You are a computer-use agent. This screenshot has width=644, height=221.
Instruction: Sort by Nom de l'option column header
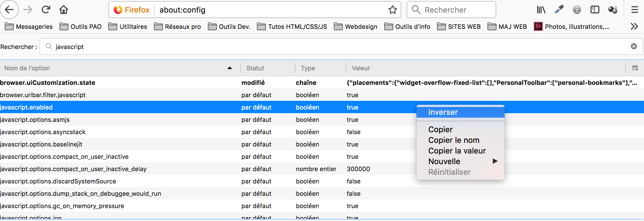click(x=120, y=68)
